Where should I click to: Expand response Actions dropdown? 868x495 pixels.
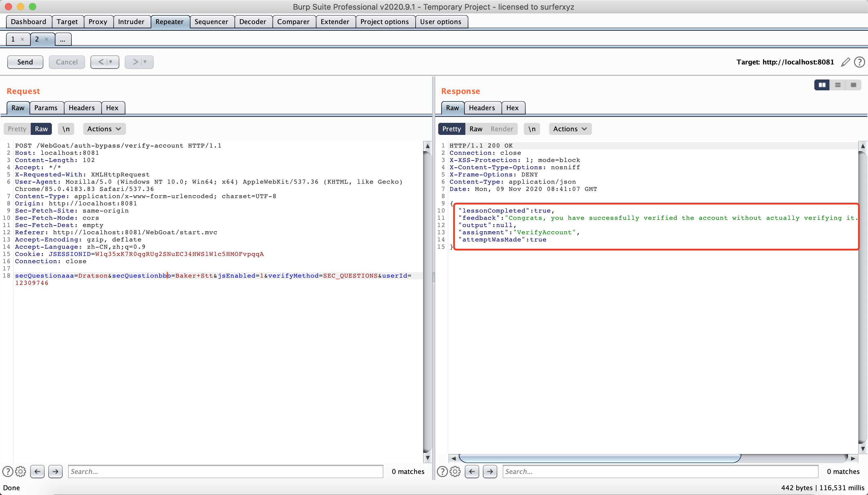pyautogui.click(x=570, y=129)
